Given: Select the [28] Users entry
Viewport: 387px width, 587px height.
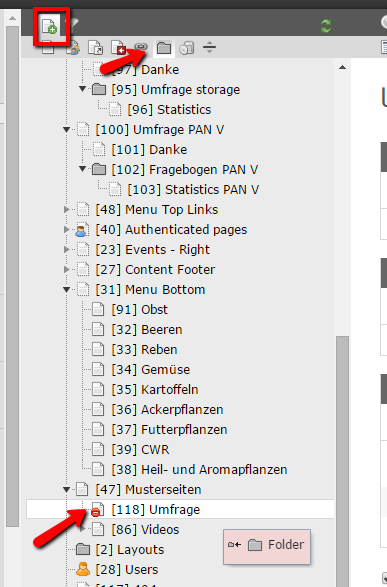Looking at the screenshot, I should [x=127, y=569].
